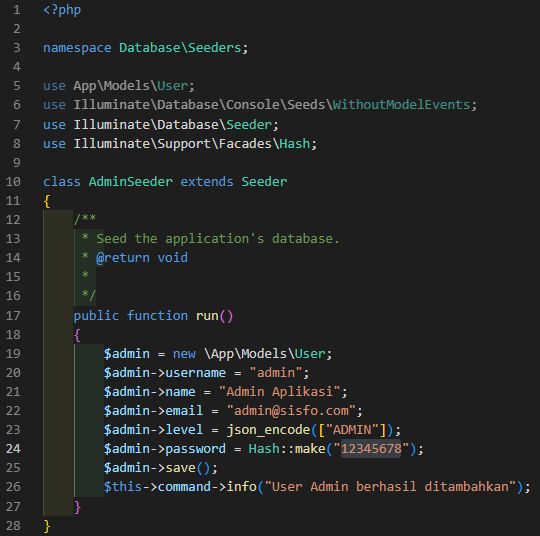Click the 'extends' keyword
The image size is (540, 536).
click(207, 182)
